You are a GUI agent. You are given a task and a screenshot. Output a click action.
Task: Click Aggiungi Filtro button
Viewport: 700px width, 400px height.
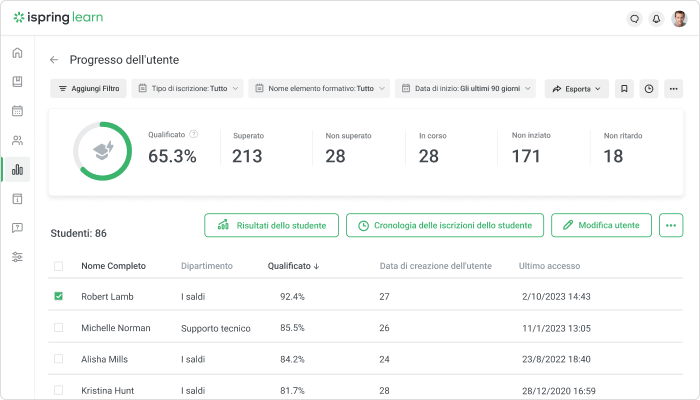88,89
